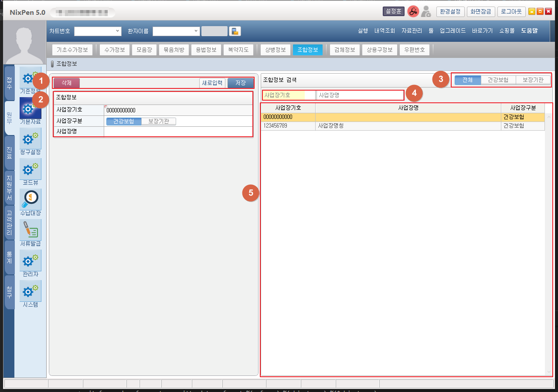The width and height of the screenshot is (558, 392).
Task: Show 전체 in search filter
Action: coord(467,80)
